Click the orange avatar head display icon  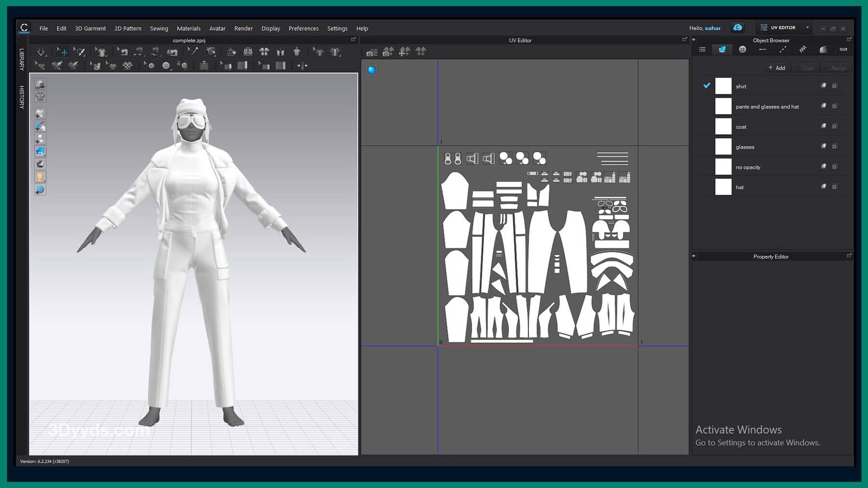[40, 177]
